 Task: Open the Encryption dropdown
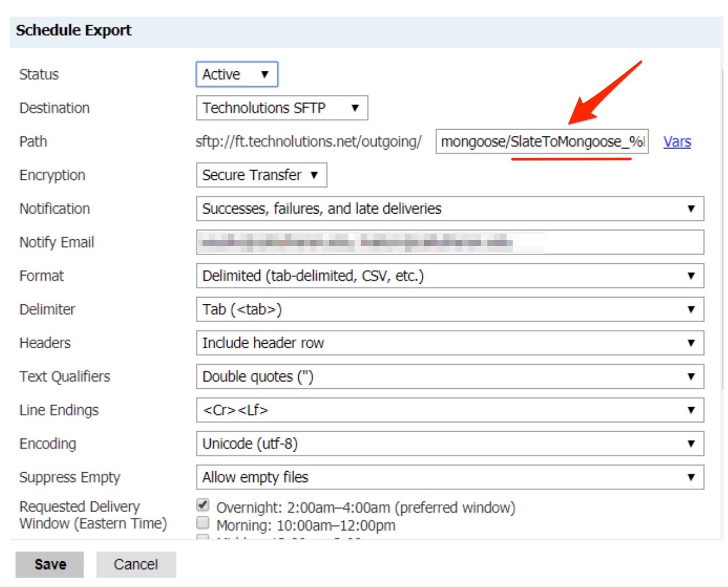261,175
